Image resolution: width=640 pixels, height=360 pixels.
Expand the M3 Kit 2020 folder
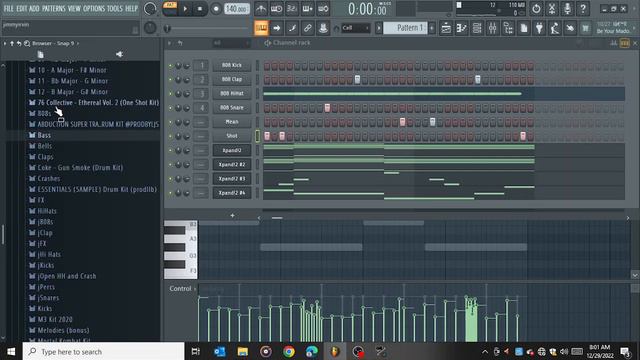[51, 320]
